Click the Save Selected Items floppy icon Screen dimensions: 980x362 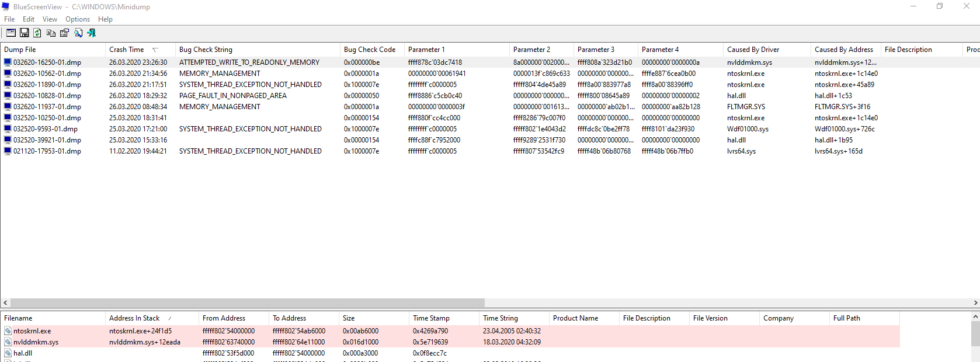tap(25, 33)
